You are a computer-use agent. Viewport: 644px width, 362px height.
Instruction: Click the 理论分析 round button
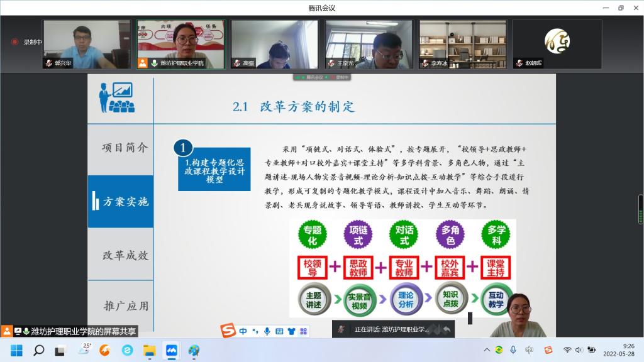(406, 299)
